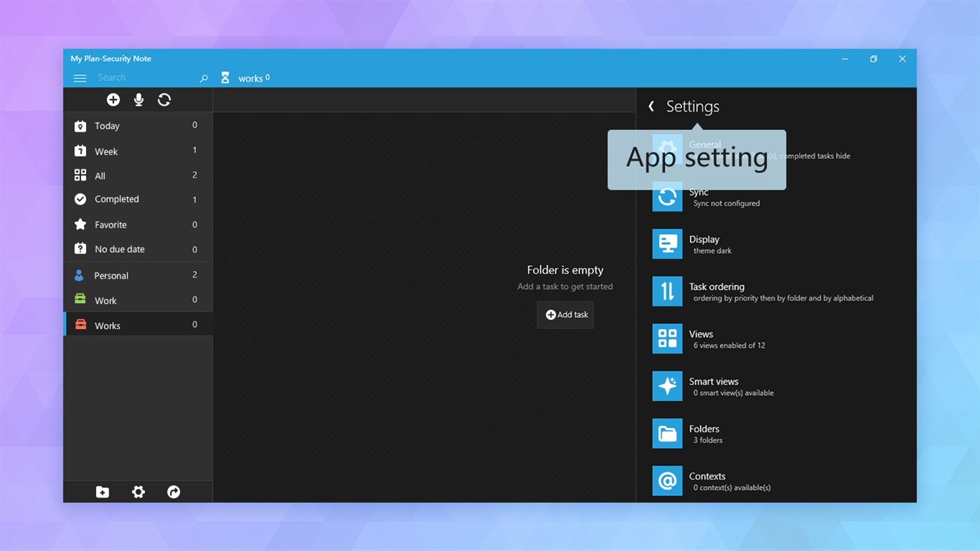The image size is (980, 551).
Task: Switch to the works tab
Action: [252, 78]
